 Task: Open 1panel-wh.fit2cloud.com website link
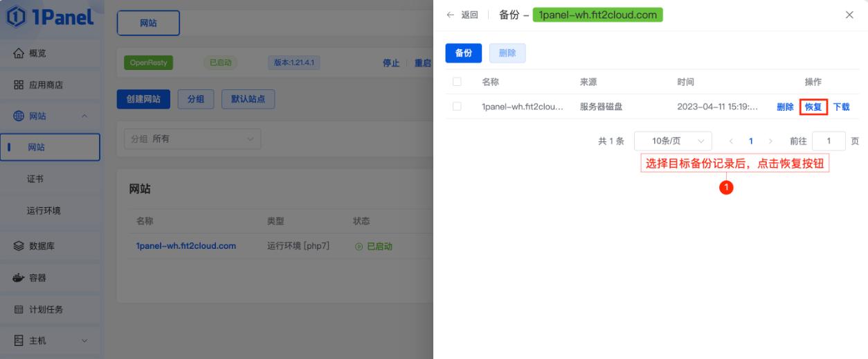tap(186, 246)
